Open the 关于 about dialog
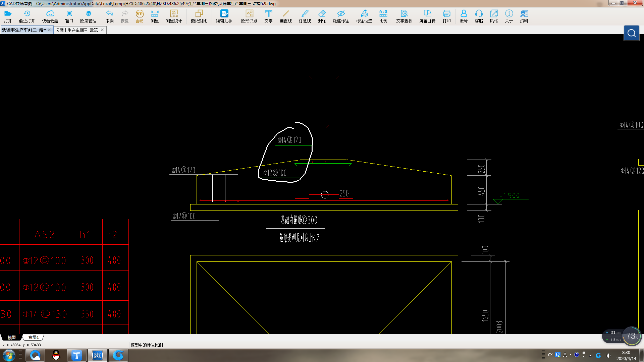This screenshot has width=644, height=362. pos(509,16)
